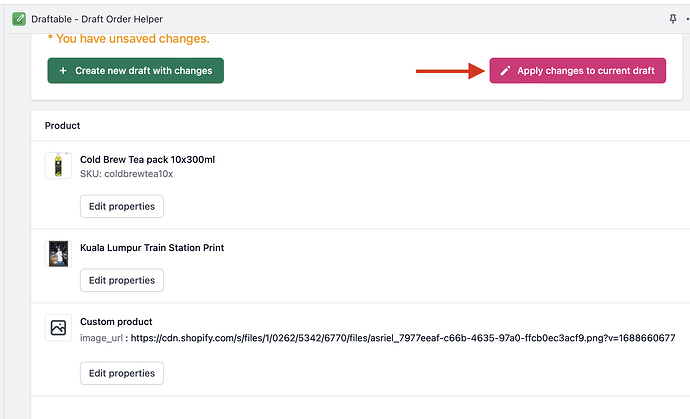The width and height of the screenshot is (690, 419).
Task: Click the "You have unsaved changes" notice
Action: [x=129, y=39]
